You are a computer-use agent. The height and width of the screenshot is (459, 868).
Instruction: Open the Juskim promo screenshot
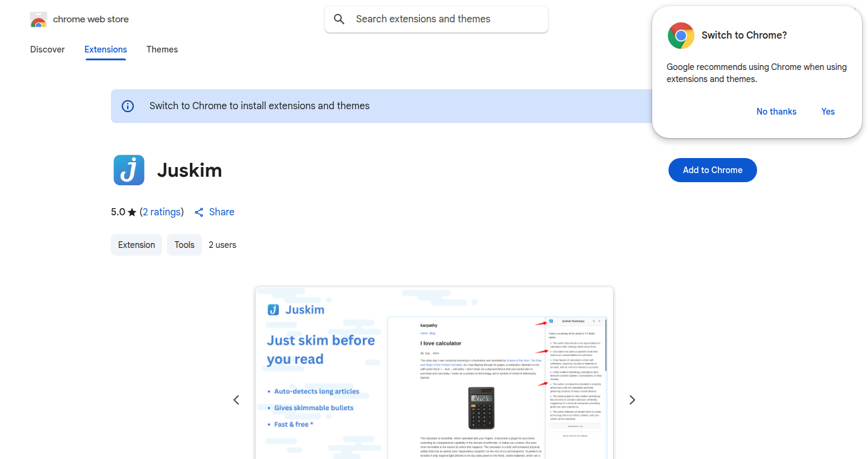coord(434,373)
